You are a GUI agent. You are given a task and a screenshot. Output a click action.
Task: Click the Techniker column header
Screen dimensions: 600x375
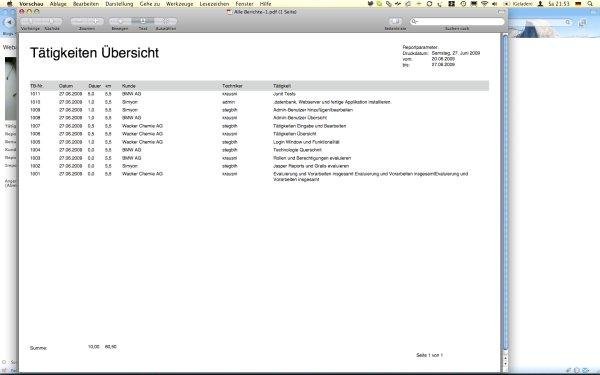[x=232, y=86]
